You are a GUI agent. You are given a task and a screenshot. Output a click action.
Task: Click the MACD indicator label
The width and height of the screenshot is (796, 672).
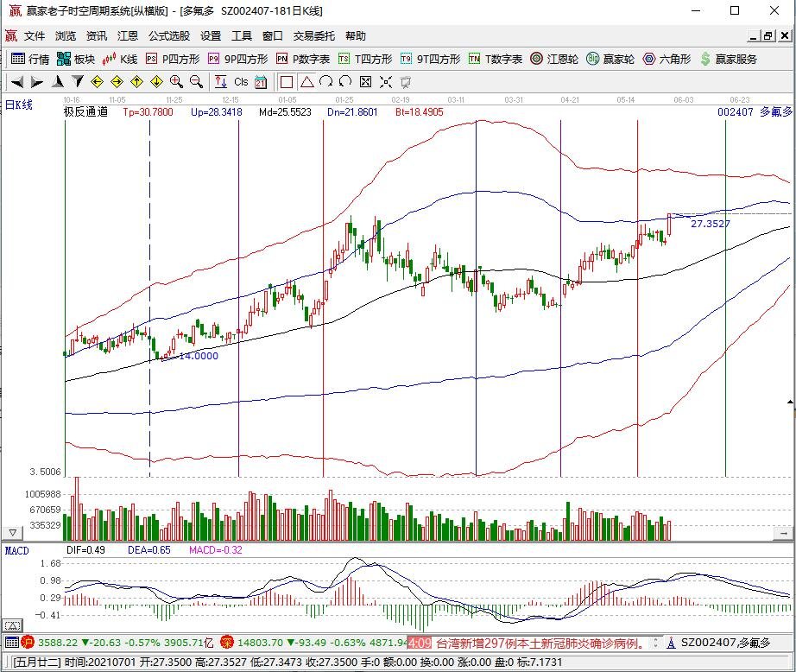pos(16,550)
